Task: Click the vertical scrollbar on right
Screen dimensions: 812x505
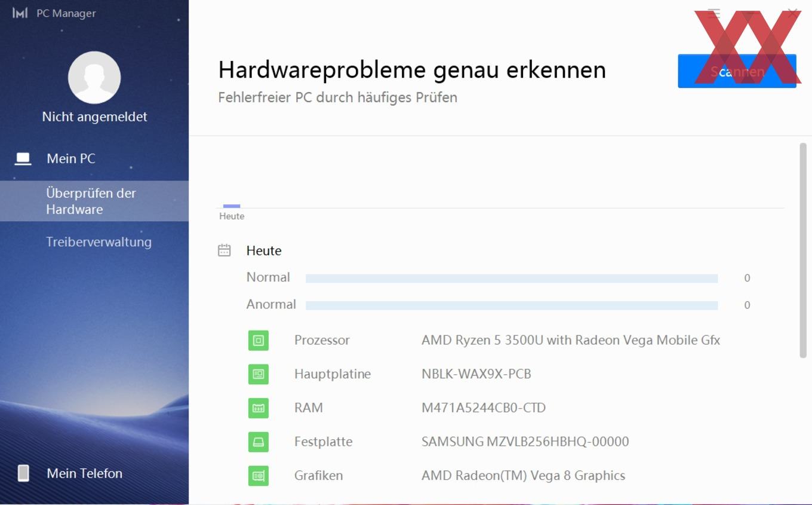Action: [803, 250]
